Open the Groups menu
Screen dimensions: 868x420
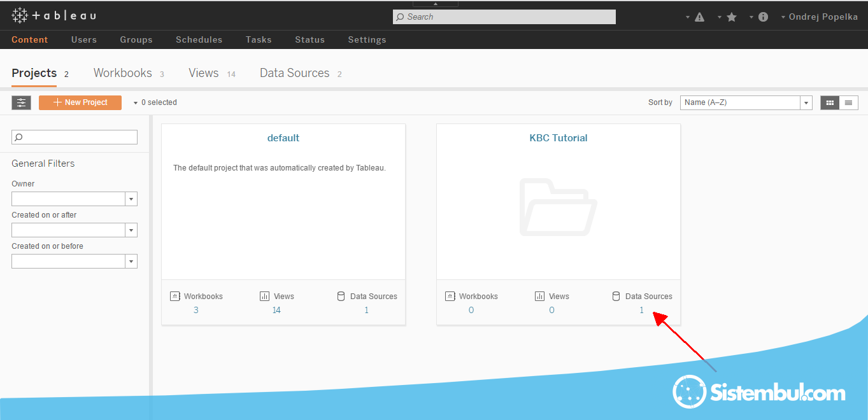[x=136, y=39]
